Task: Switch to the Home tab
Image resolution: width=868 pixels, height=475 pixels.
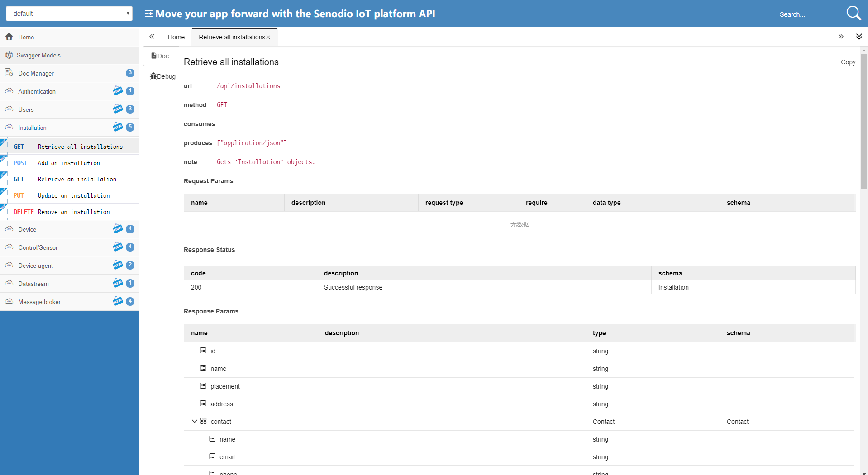Action: coord(176,37)
